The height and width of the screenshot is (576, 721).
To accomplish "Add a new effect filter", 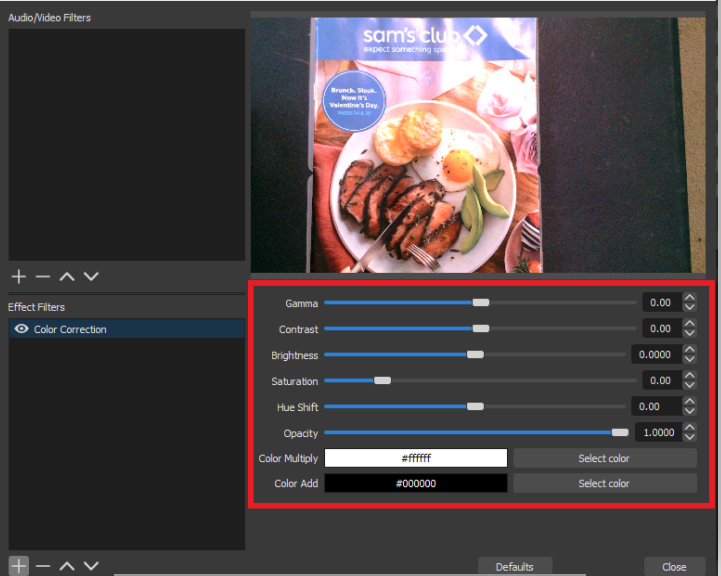I will coord(18,566).
